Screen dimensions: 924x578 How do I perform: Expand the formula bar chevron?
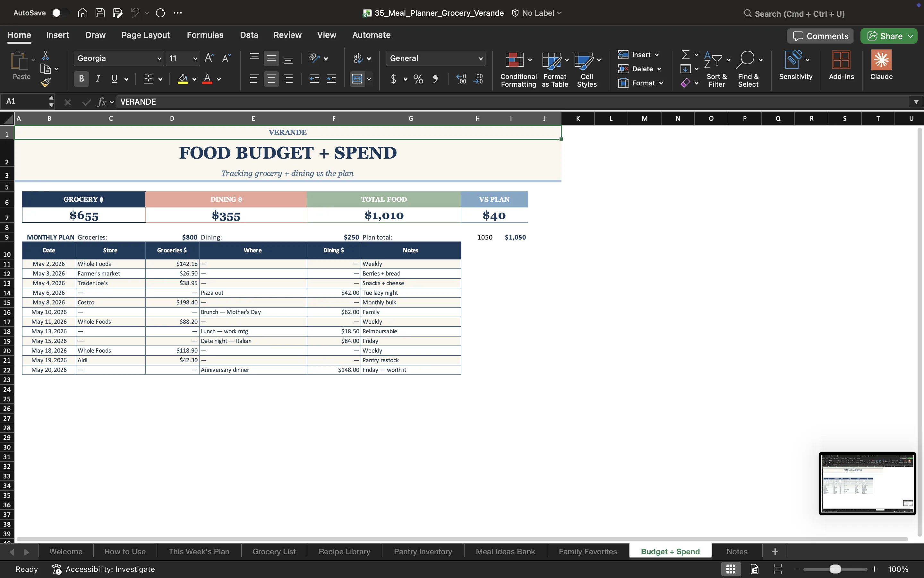click(x=916, y=102)
